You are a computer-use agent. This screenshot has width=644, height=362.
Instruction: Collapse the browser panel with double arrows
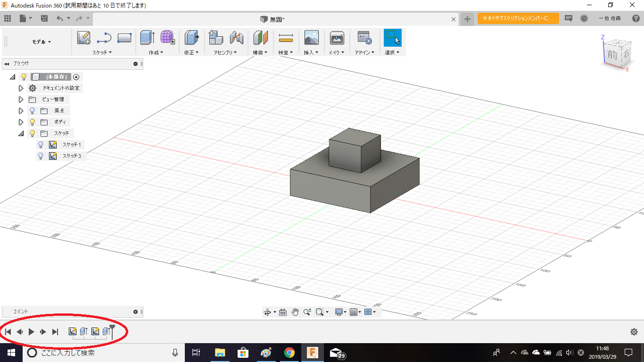7,64
